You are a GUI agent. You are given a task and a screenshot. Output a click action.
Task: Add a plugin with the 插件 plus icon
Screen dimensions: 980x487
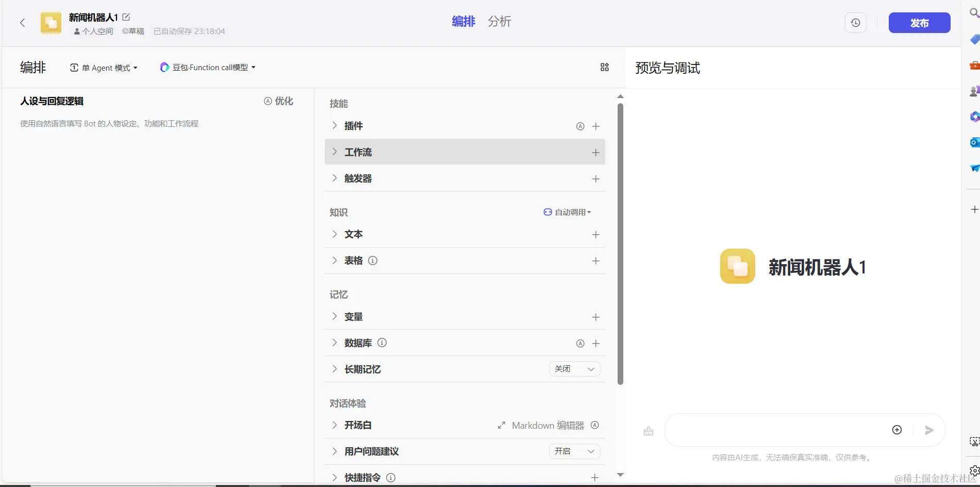pyautogui.click(x=596, y=126)
